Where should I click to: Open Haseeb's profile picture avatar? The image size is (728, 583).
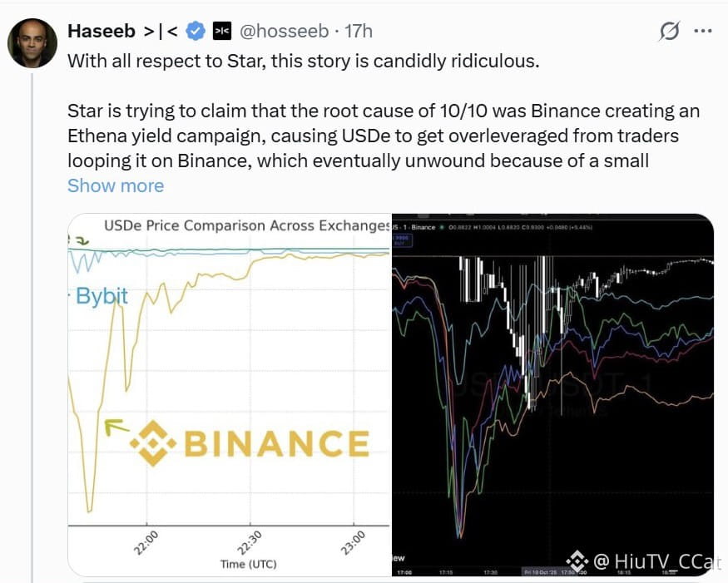(x=32, y=42)
